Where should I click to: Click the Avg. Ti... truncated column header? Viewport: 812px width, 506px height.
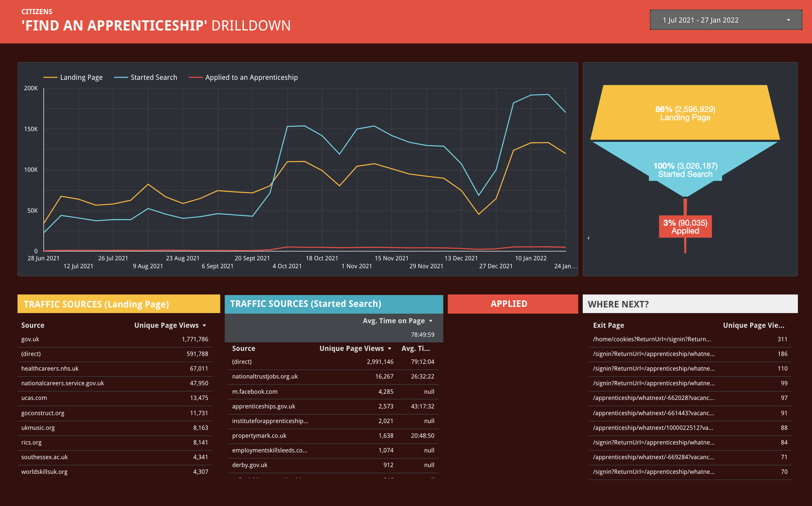[x=415, y=349]
